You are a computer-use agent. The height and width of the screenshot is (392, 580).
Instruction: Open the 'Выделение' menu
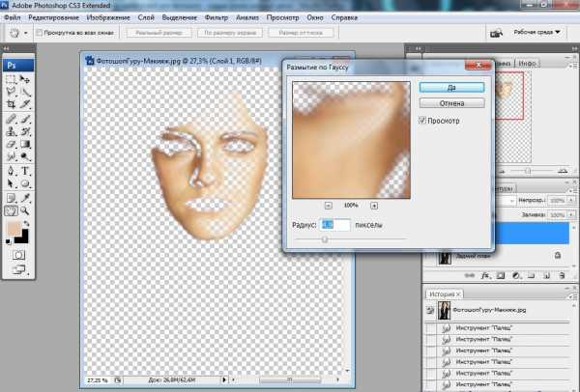pos(180,17)
